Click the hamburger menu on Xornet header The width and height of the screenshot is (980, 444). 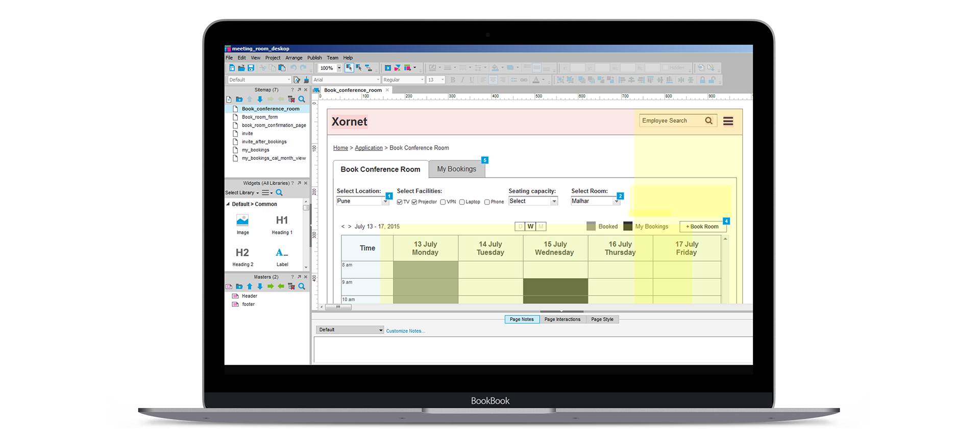tap(728, 121)
